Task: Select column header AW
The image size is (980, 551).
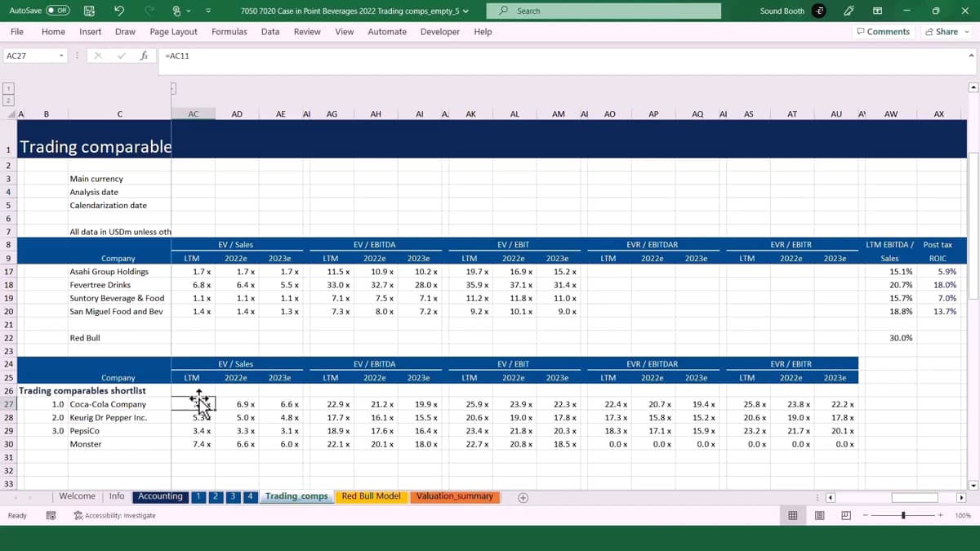Action: pyautogui.click(x=891, y=114)
